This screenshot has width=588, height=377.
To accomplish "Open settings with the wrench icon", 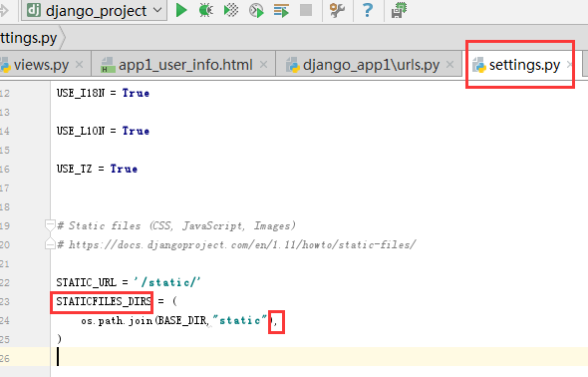I will pos(337,10).
